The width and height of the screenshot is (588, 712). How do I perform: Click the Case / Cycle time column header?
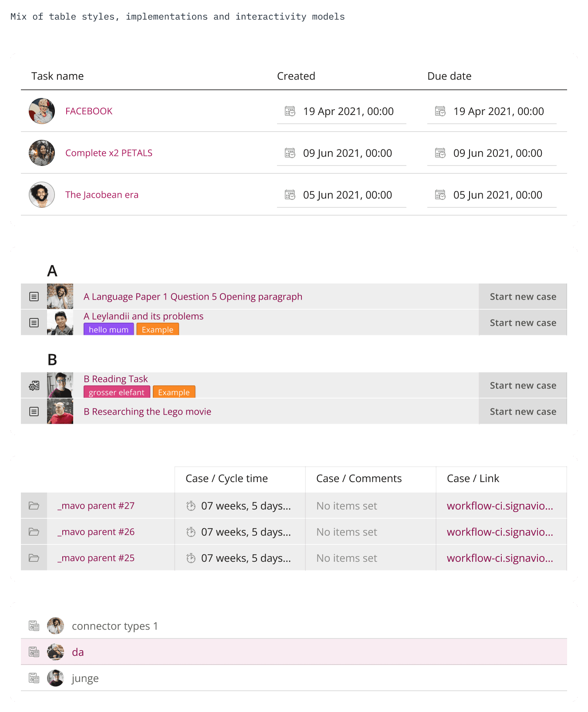point(226,479)
